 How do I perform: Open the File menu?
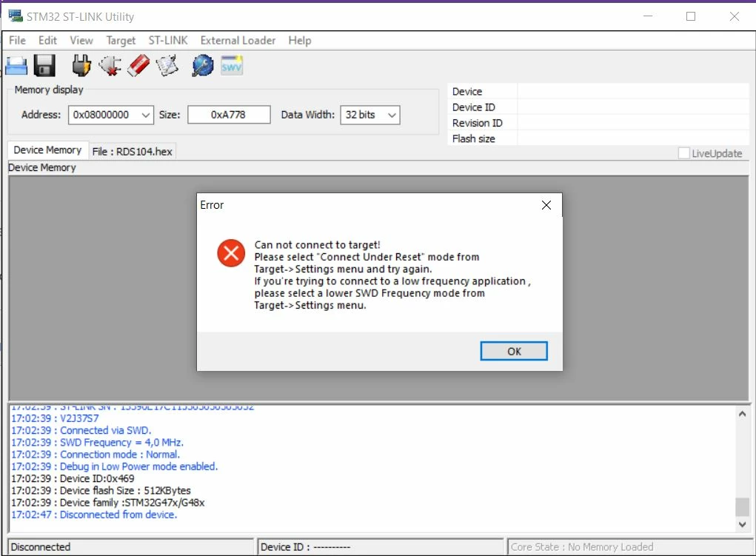(x=17, y=41)
